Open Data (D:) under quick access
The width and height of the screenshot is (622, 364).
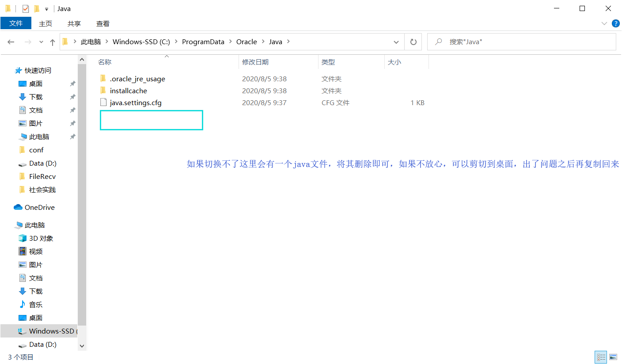click(x=42, y=163)
